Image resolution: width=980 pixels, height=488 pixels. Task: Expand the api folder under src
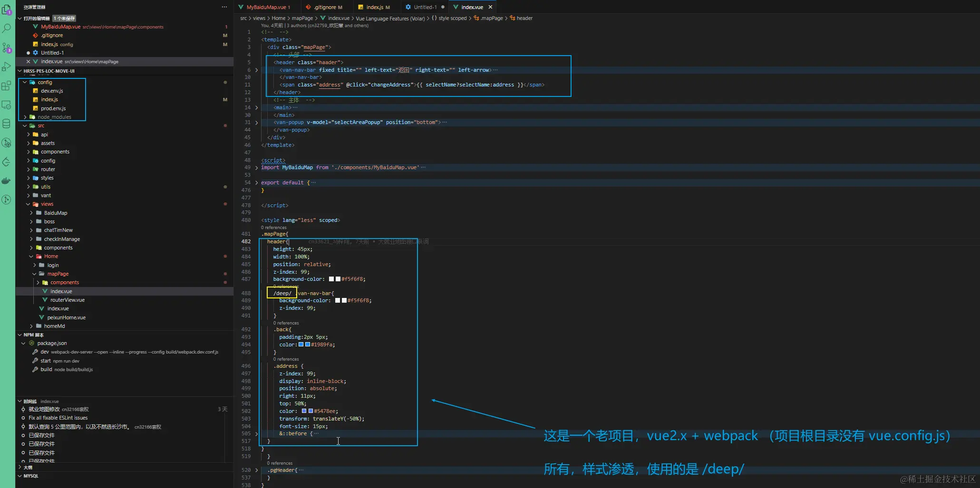tap(44, 134)
